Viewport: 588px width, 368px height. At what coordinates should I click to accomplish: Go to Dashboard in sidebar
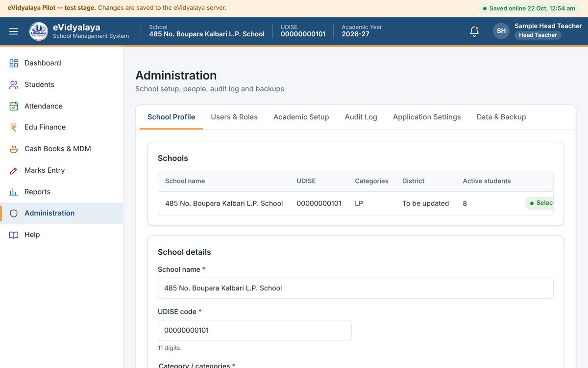click(61, 63)
